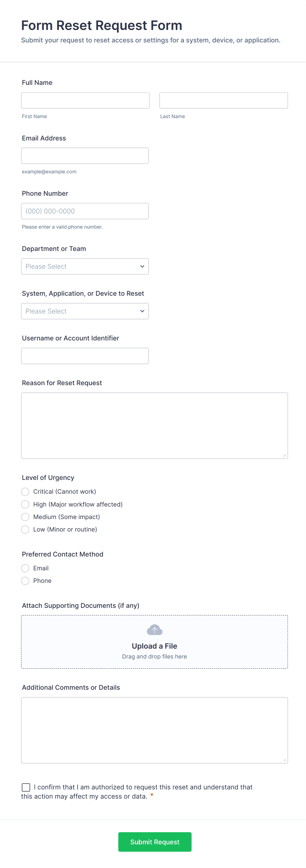
Task: Expand System, Application, or Device dropdown
Action: [x=85, y=311]
